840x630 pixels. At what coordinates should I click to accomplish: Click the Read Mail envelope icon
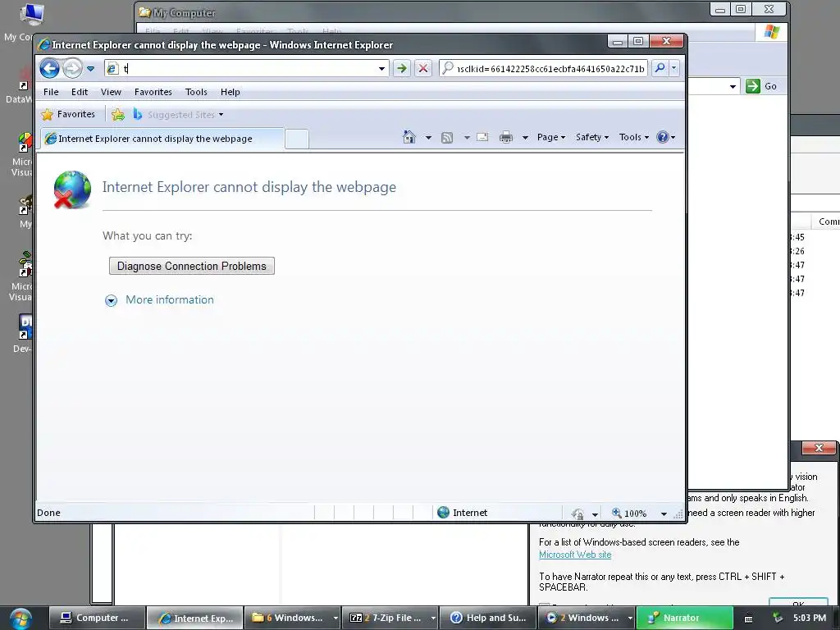482,137
